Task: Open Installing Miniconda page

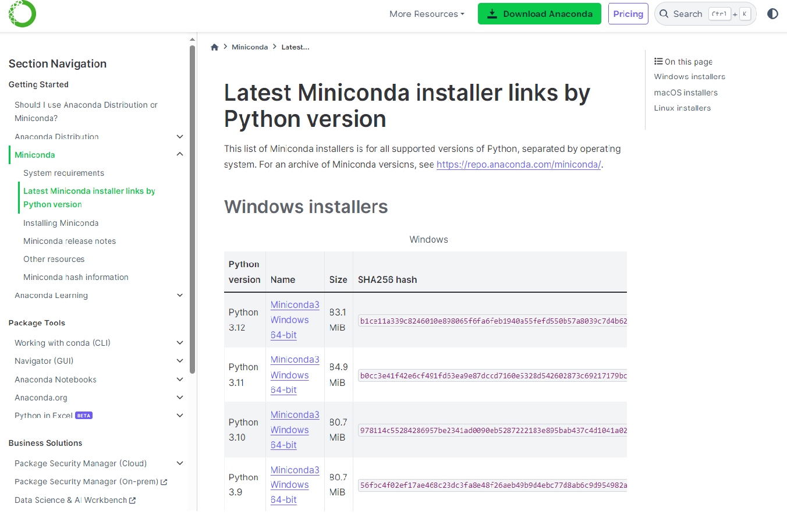Action: point(61,223)
